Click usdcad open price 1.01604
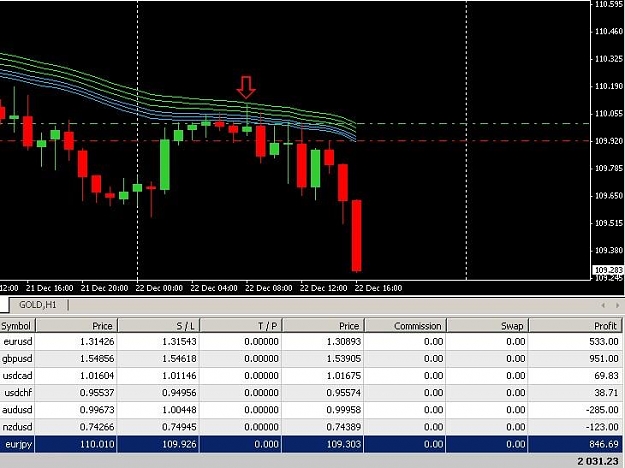 click(x=97, y=376)
